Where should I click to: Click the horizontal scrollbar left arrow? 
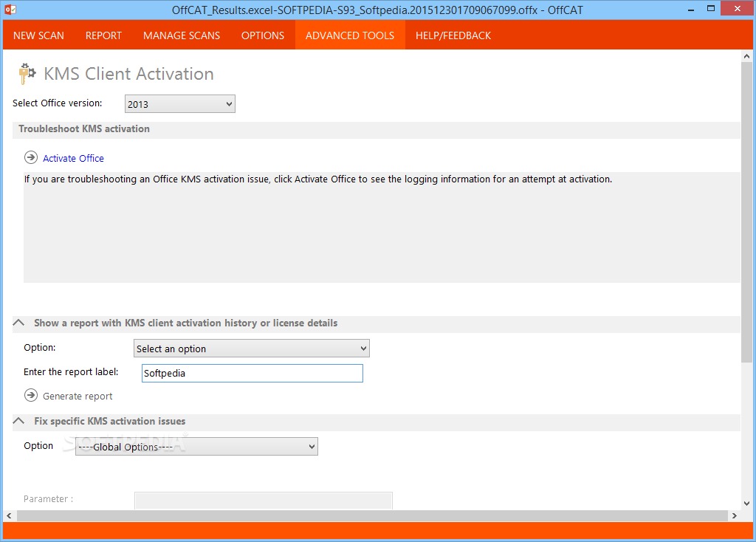9,515
